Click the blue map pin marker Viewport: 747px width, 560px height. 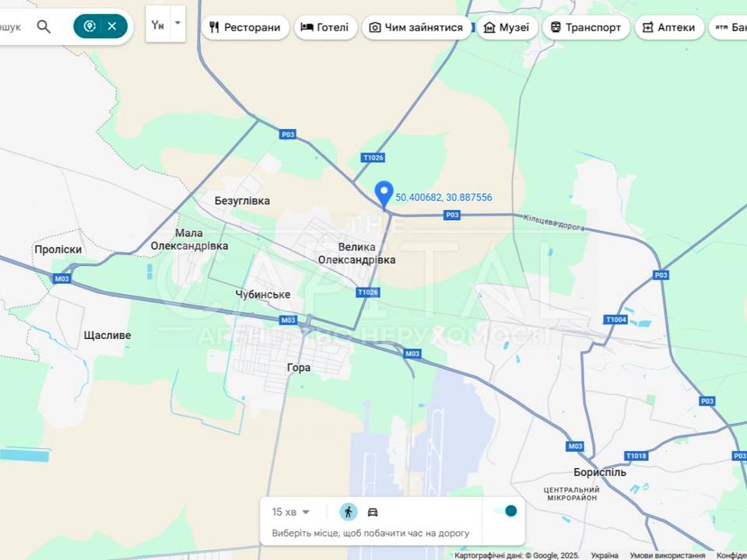384,194
